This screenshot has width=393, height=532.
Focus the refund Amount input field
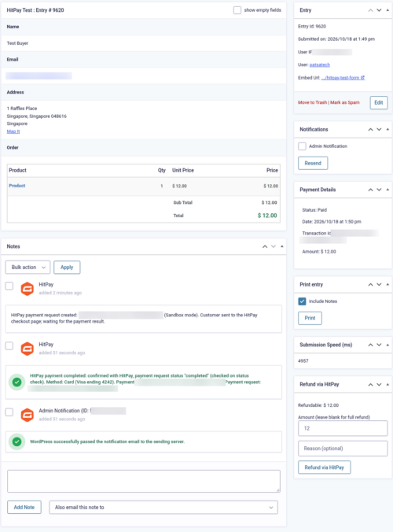click(x=343, y=429)
